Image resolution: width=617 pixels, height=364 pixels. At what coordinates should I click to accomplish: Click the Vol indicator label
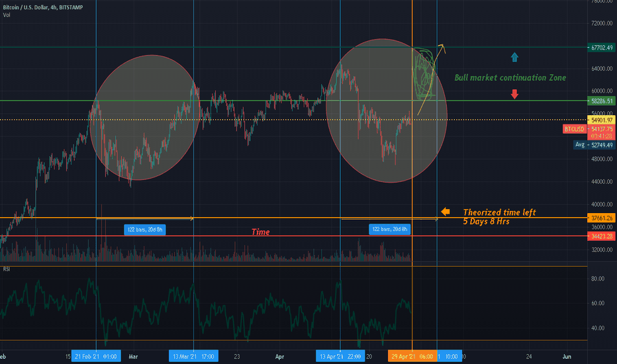[7, 15]
